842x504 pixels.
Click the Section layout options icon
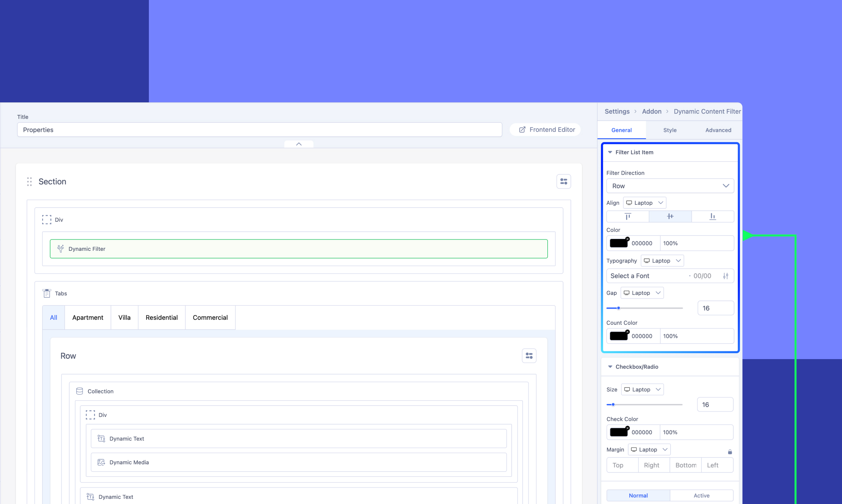coord(564,182)
